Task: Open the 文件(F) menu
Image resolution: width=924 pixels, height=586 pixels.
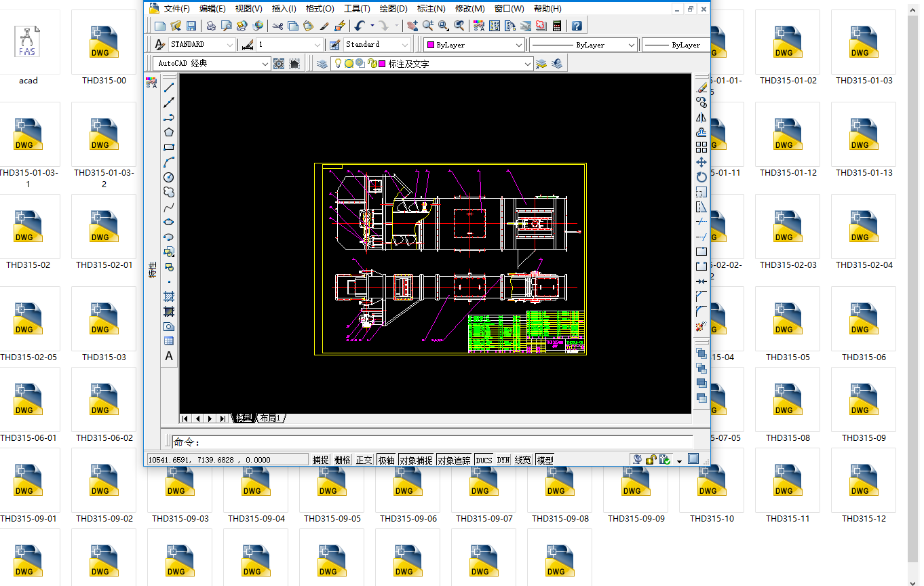Action: tap(177, 9)
